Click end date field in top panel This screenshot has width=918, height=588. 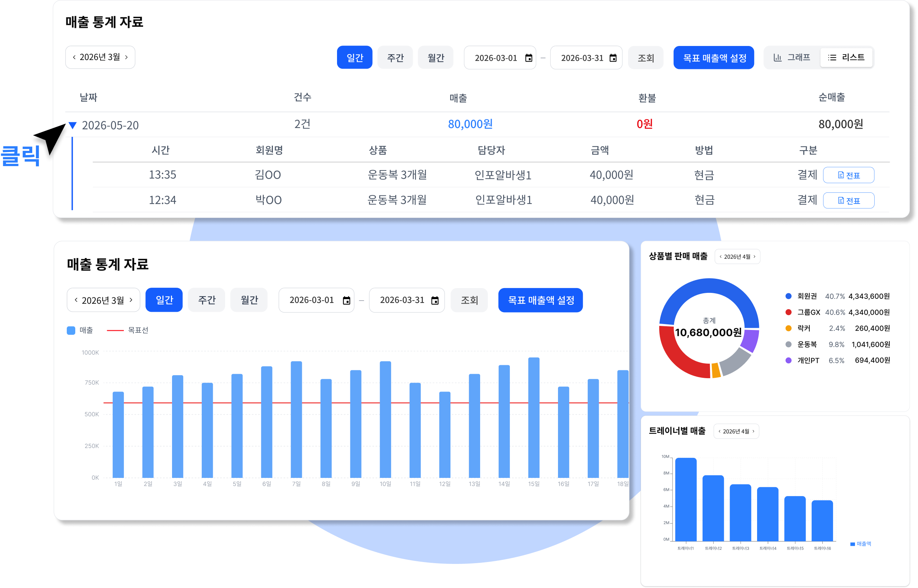click(x=586, y=58)
